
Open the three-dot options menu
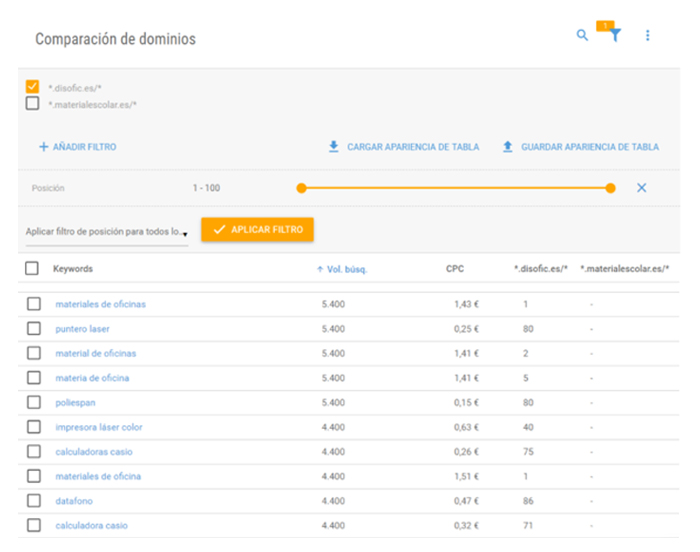[647, 36]
